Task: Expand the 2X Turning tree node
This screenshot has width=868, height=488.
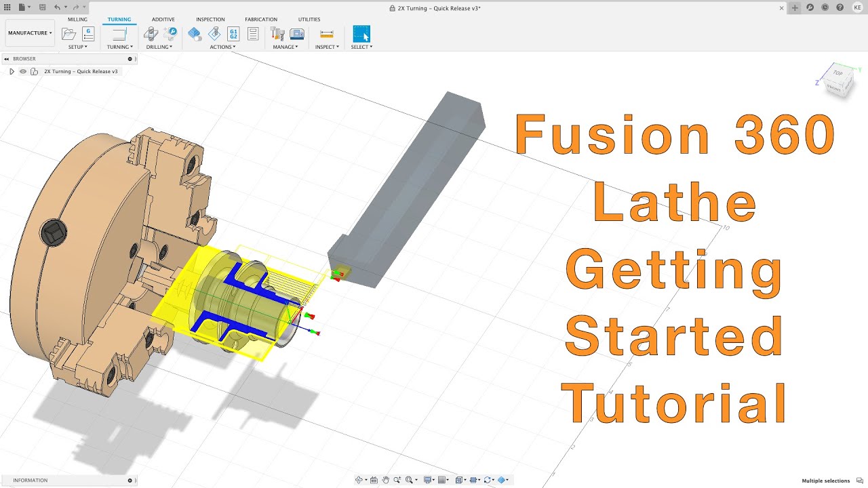Action: pos(12,71)
